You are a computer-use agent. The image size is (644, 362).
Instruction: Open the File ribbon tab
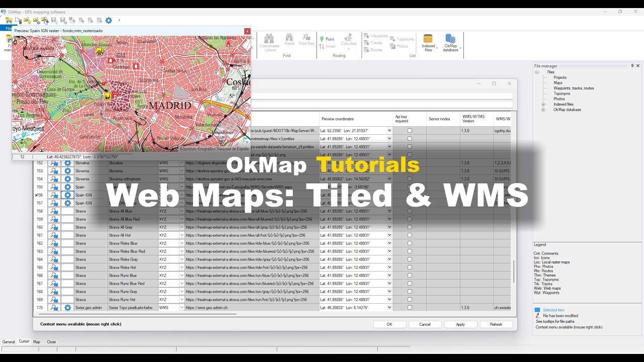[x=7, y=29]
